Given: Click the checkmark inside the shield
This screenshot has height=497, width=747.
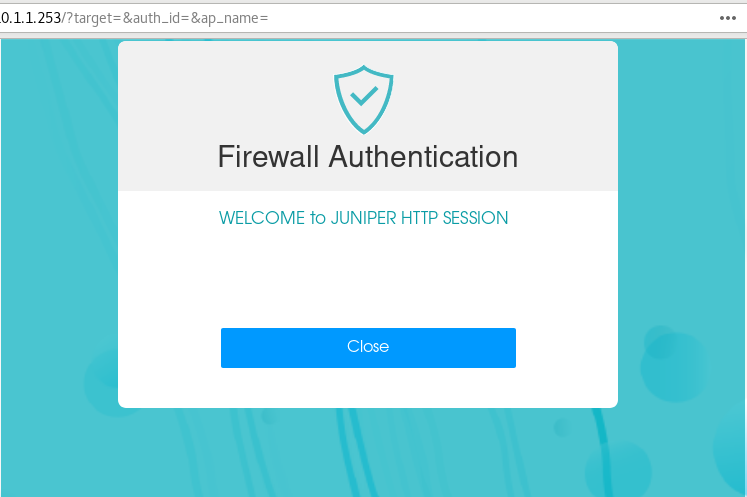Looking at the screenshot, I should click(364, 95).
